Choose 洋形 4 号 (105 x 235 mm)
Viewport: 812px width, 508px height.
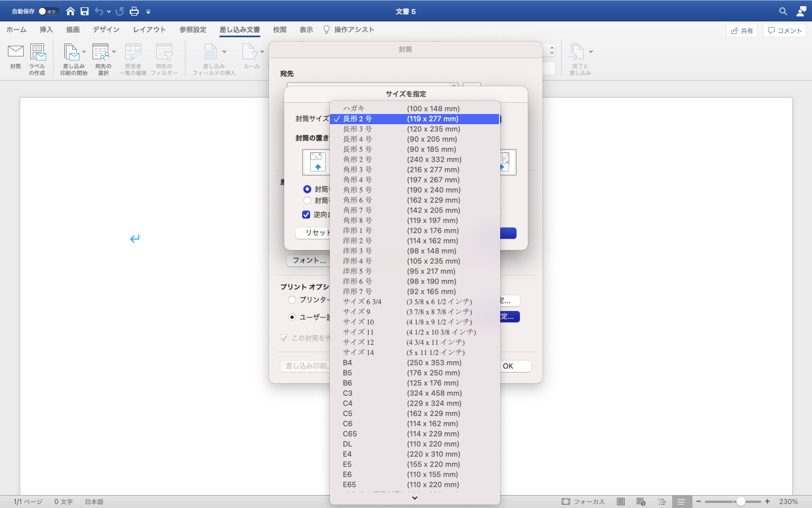[x=415, y=261]
